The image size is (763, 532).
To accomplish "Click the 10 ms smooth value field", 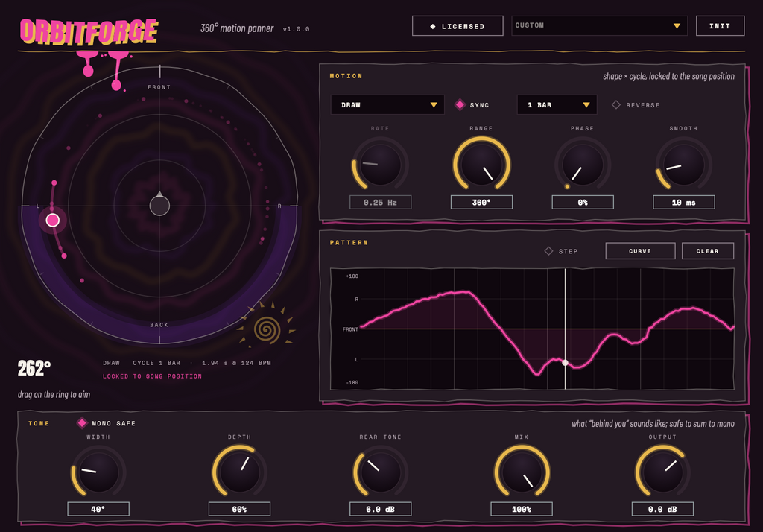I will (684, 202).
